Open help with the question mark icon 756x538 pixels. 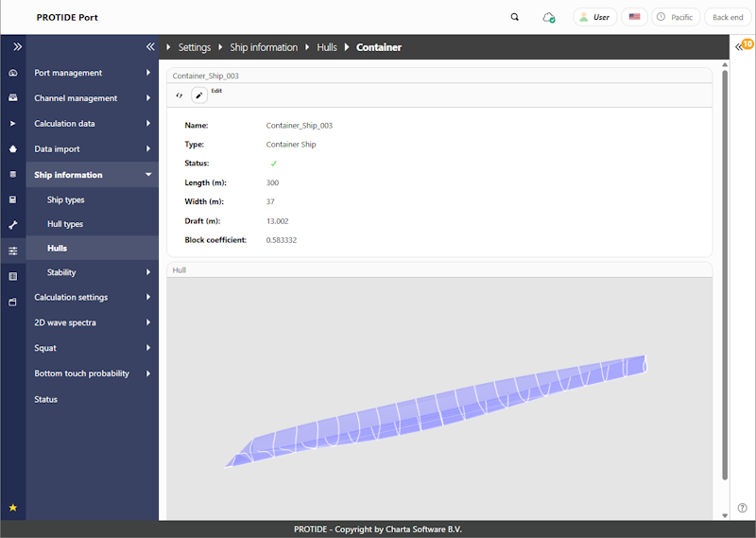pos(743,508)
